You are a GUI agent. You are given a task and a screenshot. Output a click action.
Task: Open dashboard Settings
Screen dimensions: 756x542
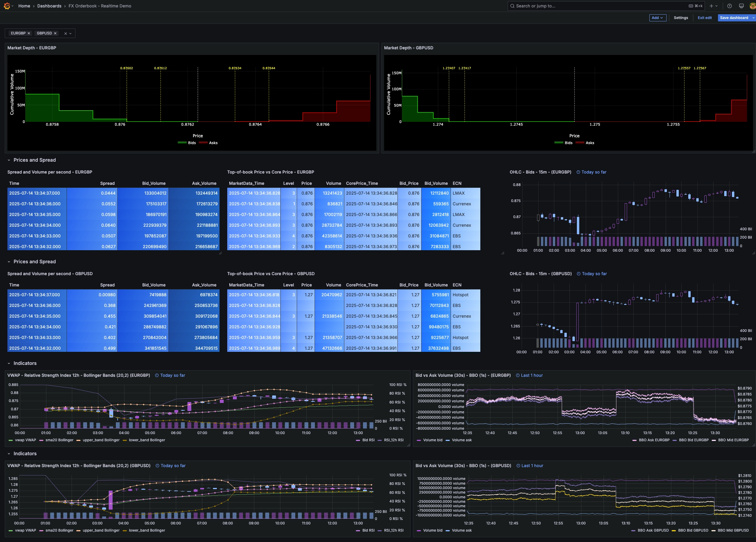(x=681, y=18)
